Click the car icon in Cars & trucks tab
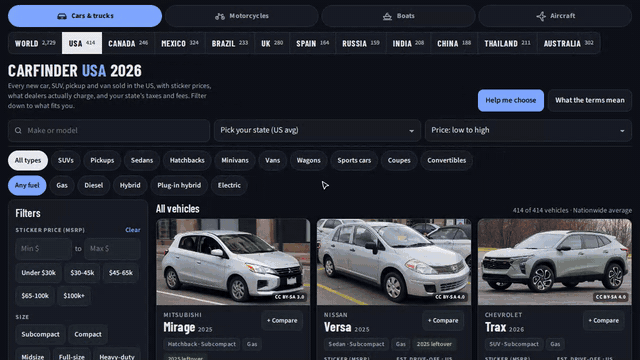 point(62,16)
